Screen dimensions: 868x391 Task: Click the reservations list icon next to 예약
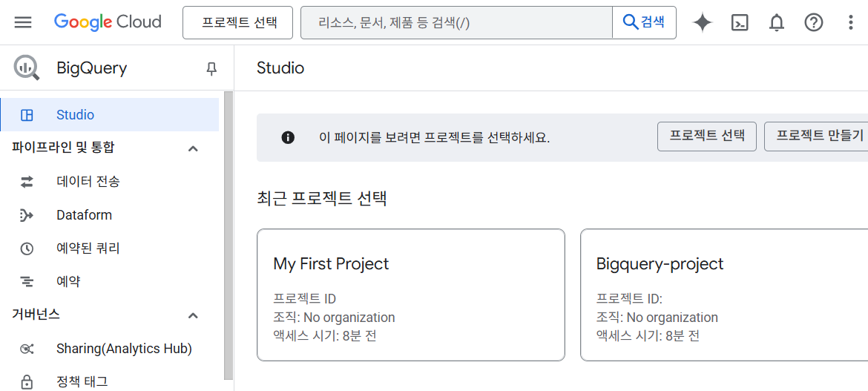coord(27,282)
